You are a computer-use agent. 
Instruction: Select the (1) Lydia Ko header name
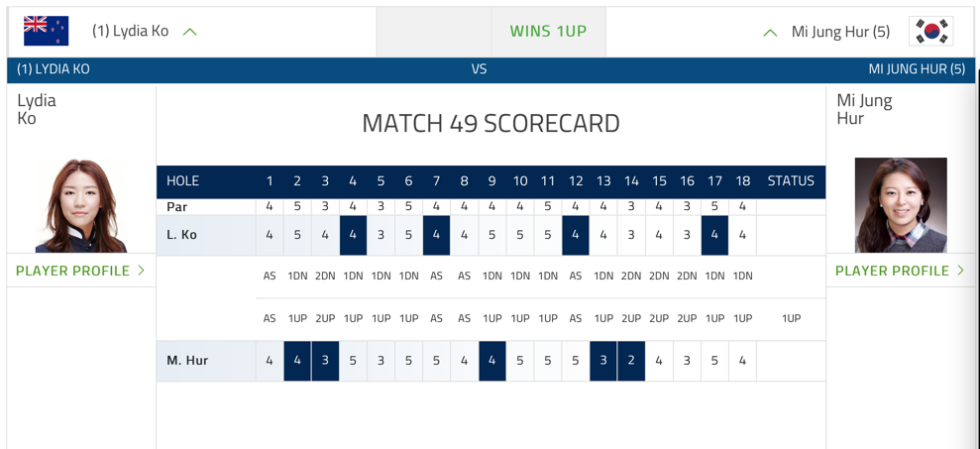(130, 31)
